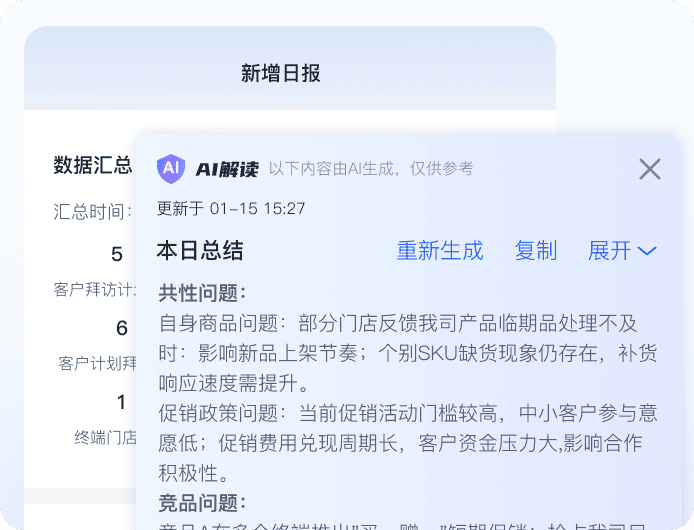
Task: Click the 竞品问题 heading
Action: click(x=202, y=502)
